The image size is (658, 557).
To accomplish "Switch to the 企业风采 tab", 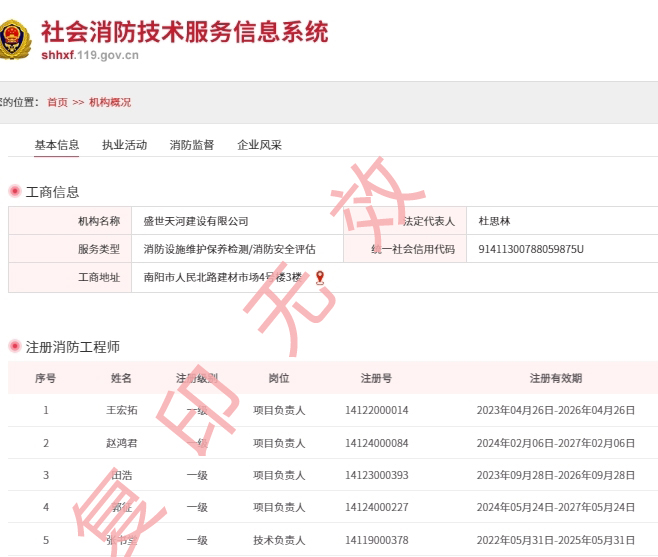I will point(259,145).
